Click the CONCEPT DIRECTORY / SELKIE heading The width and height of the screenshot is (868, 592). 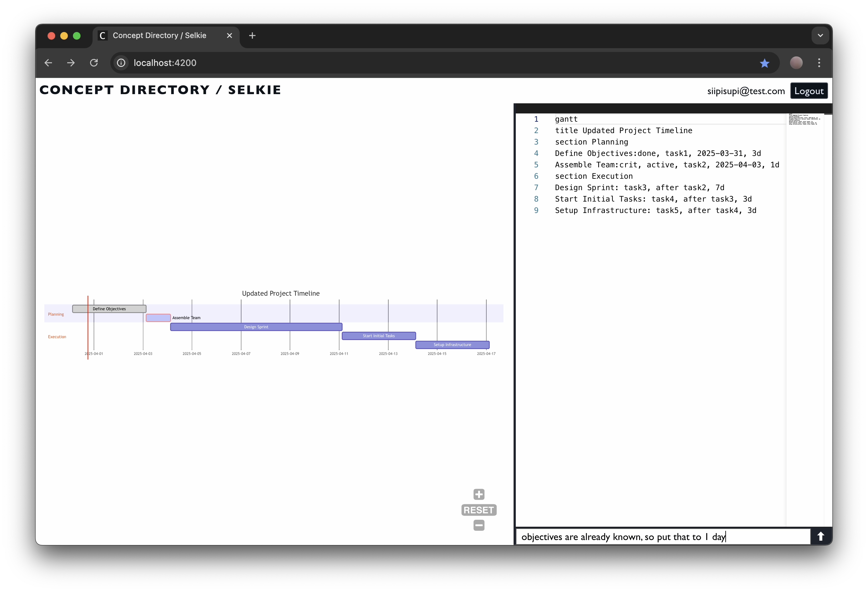[160, 90]
